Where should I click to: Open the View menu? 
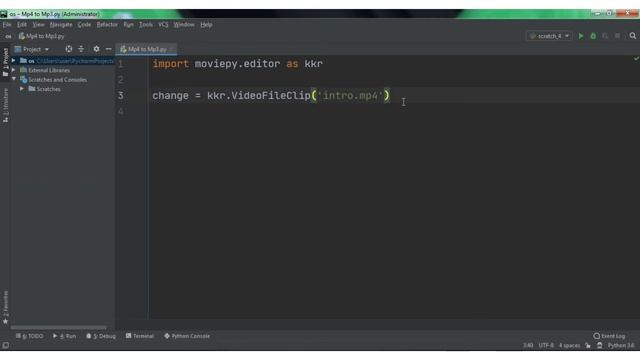click(x=38, y=24)
